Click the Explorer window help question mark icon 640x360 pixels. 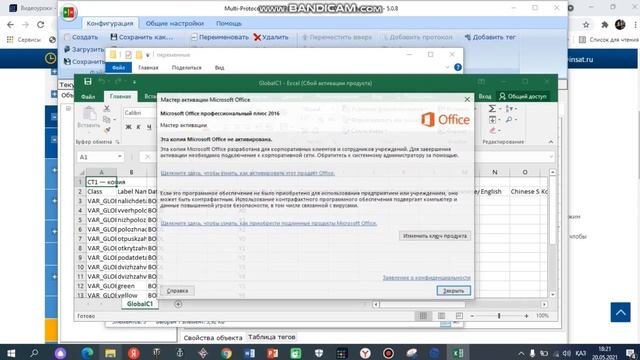[458, 67]
